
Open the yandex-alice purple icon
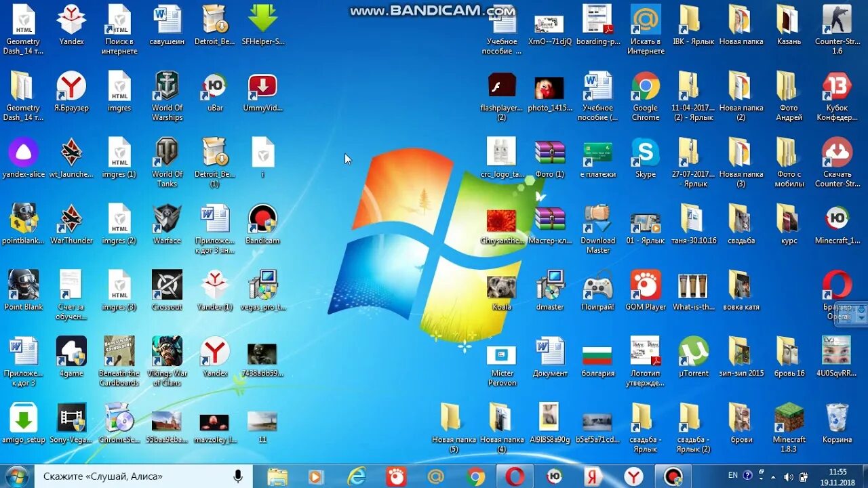click(x=24, y=158)
